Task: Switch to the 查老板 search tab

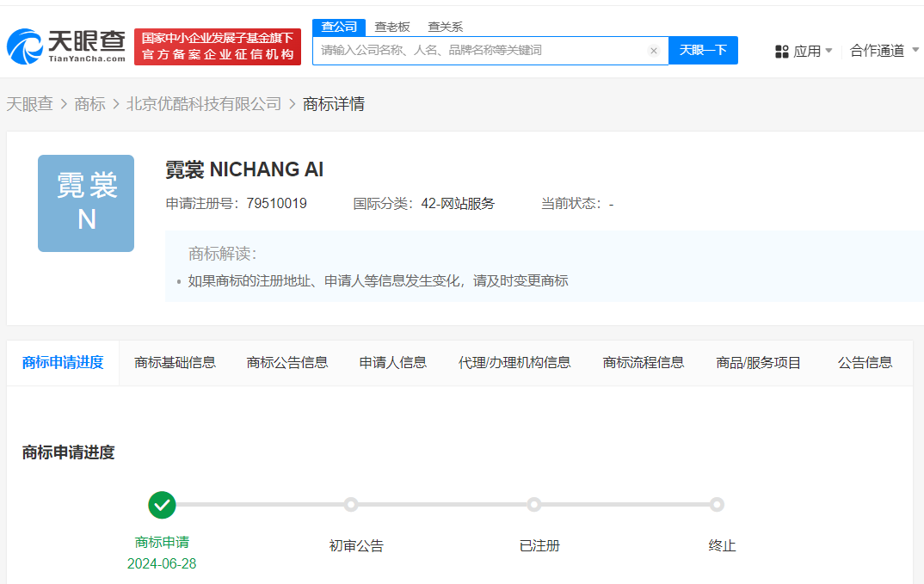Action: (x=392, y=27)
